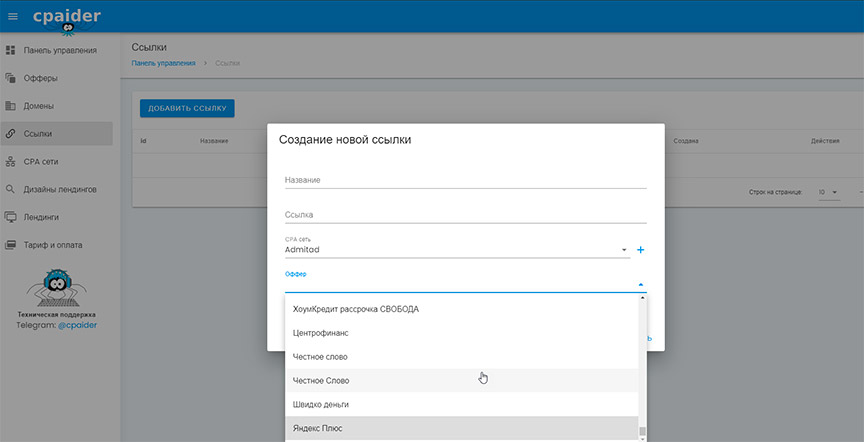Viewport: 864px width, 442px height.
Task: Click the plus icon to add CPA network
Action: [640, 250]
